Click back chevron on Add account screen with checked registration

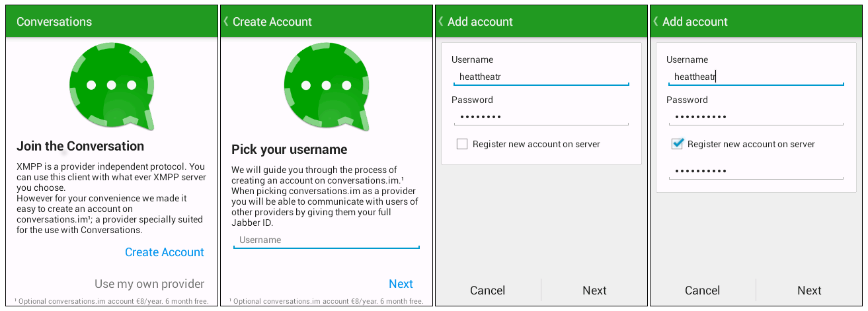(656, 22)
